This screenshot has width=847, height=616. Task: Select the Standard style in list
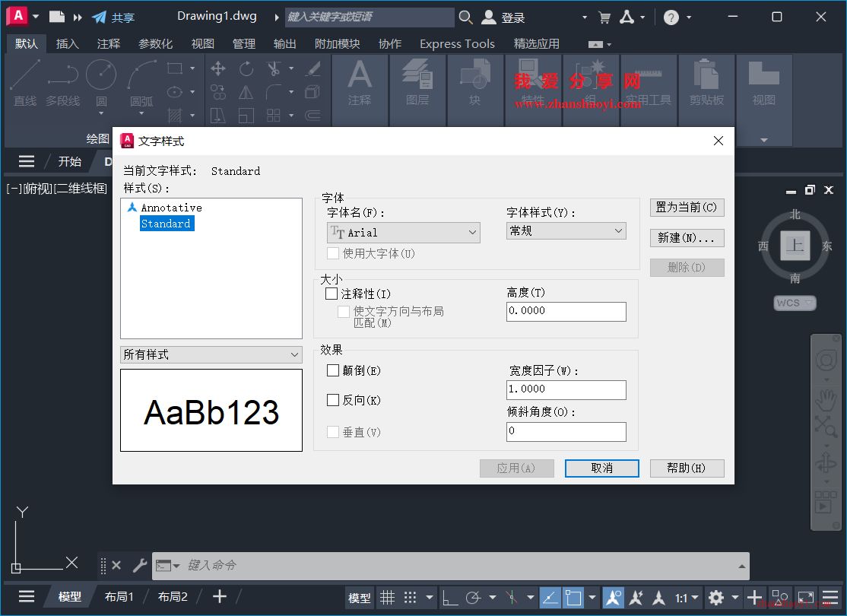[x=167, y=224]
